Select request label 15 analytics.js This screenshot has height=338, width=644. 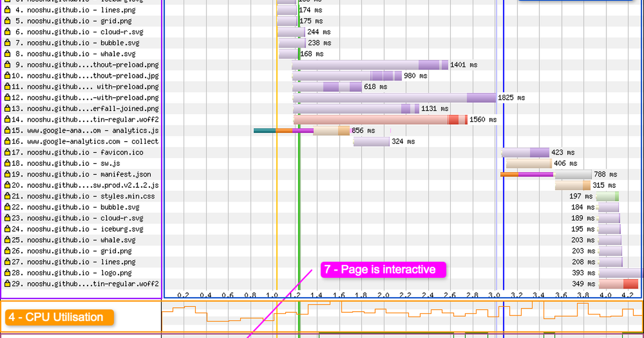[85, 130]
